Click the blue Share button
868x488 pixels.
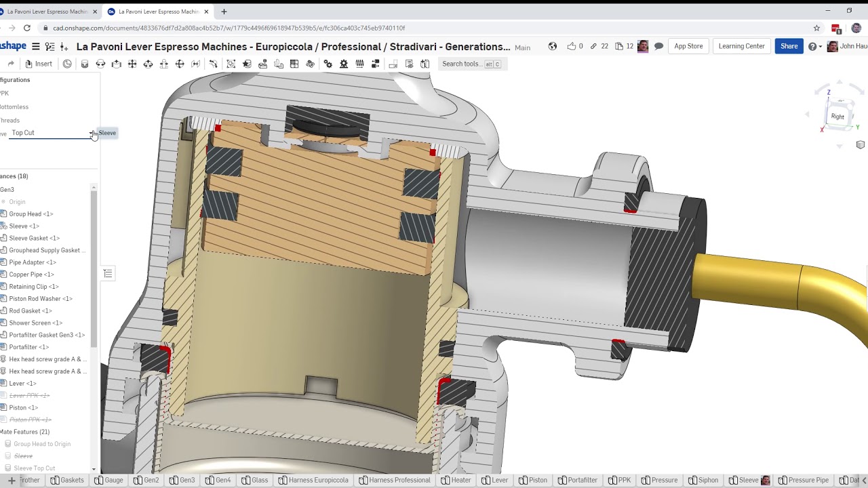tap(789, 46)
